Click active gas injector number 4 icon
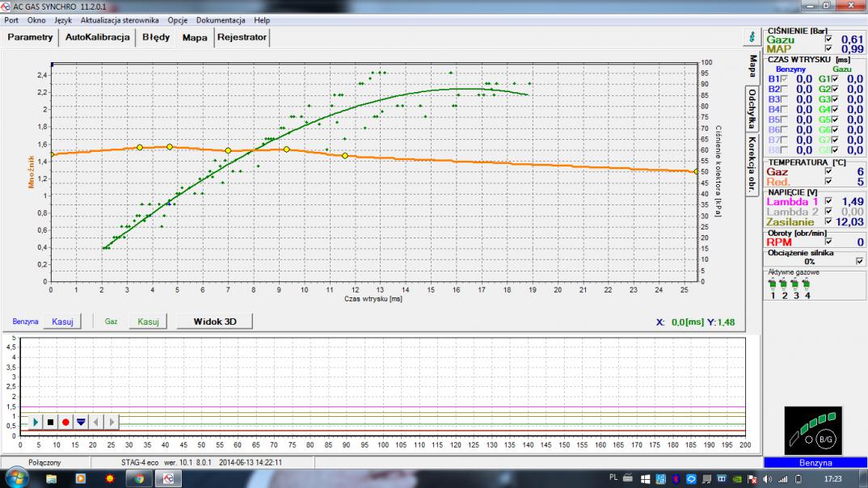This screenshot has height=488, width=868. pyautogui.click(x=807, y=285)
